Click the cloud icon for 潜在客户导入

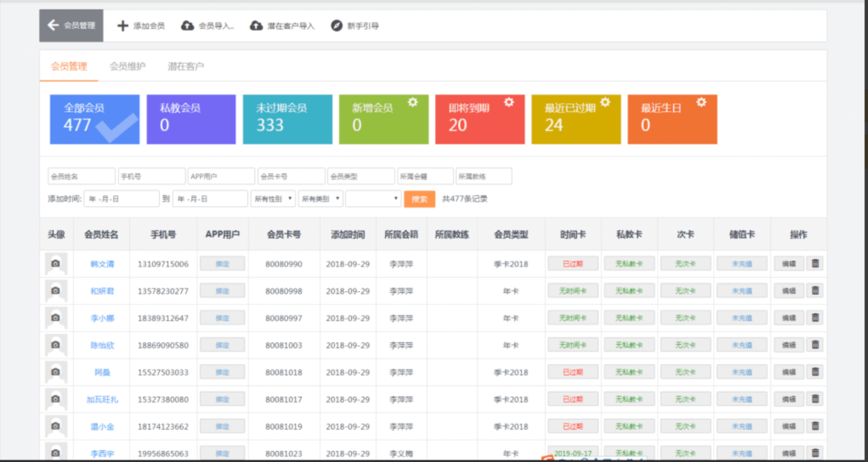[x=256, y=26]
